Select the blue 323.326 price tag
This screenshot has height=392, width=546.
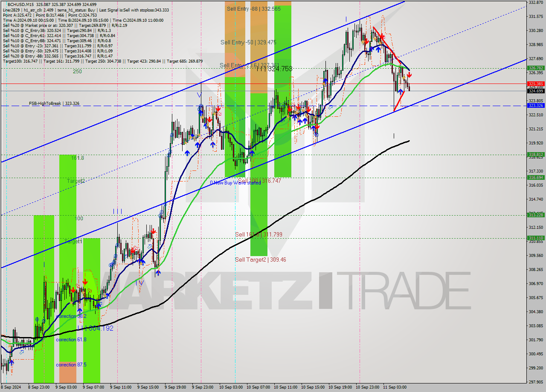536,105
